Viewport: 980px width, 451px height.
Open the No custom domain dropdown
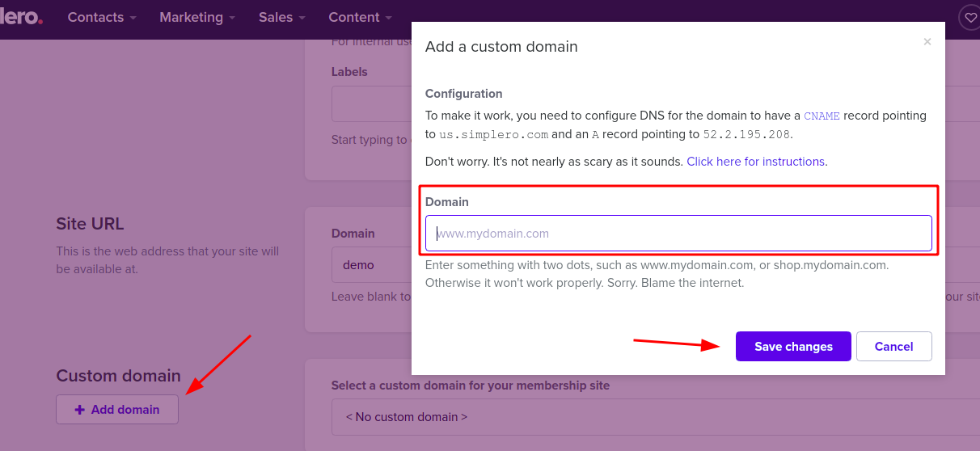pos(656,417)
